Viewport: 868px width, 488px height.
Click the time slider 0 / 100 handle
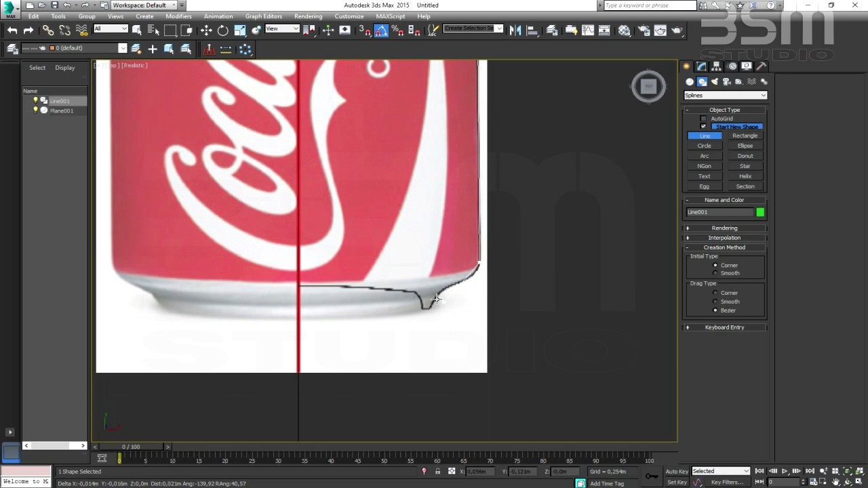click(x=131, y=447)
